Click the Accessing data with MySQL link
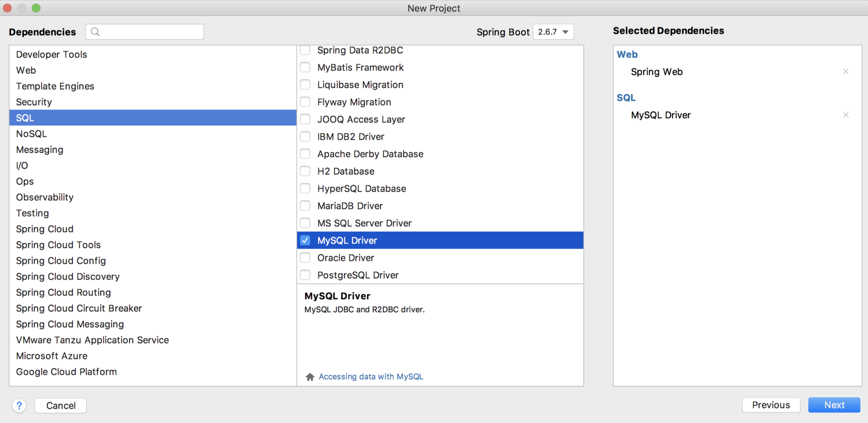This screenshot has height=423, width=868. coord(371,376)
